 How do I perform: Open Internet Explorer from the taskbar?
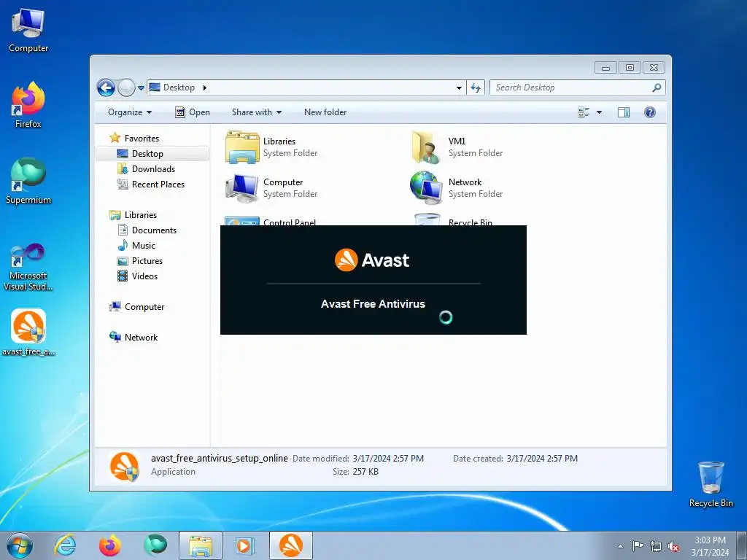coord(65,545)
